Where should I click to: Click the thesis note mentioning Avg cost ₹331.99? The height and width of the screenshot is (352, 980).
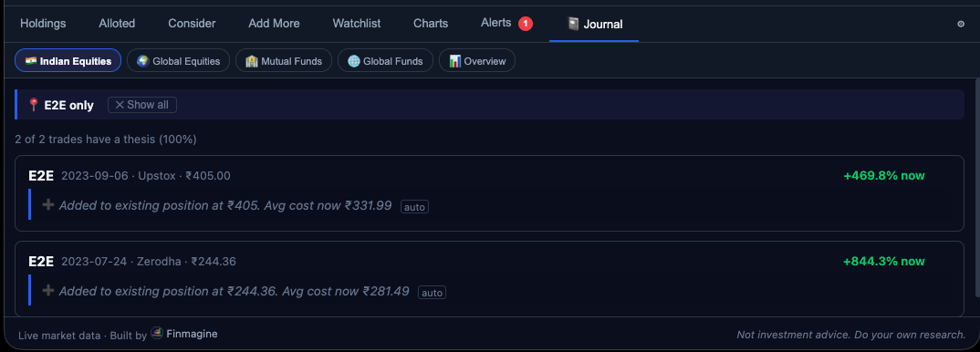tap(225, 205)
